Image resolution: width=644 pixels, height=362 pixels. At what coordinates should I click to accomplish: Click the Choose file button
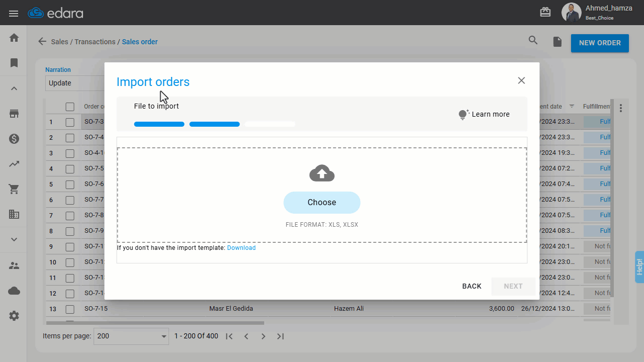[x=322, y=203]
